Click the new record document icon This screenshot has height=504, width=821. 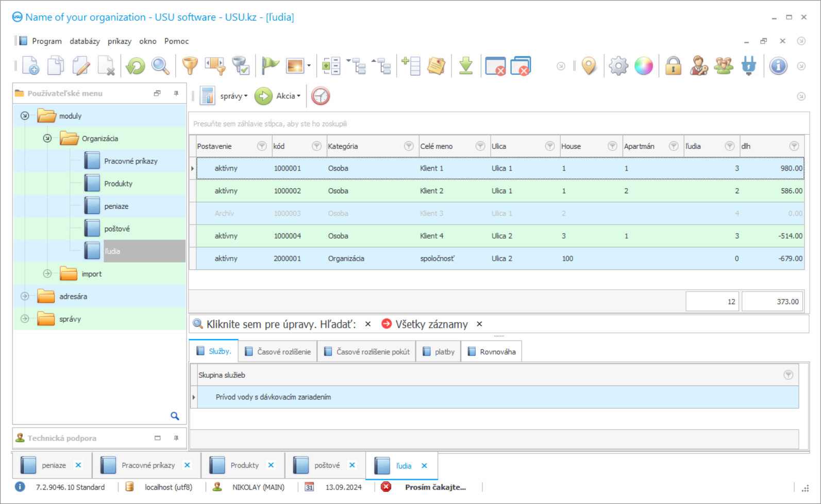(x=30, y=66)
